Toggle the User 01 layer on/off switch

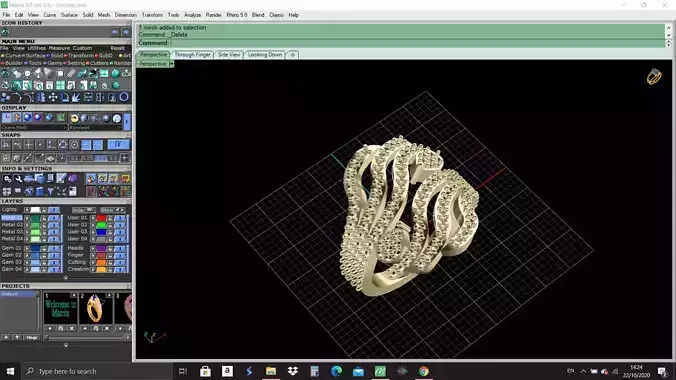coord(120,218)
